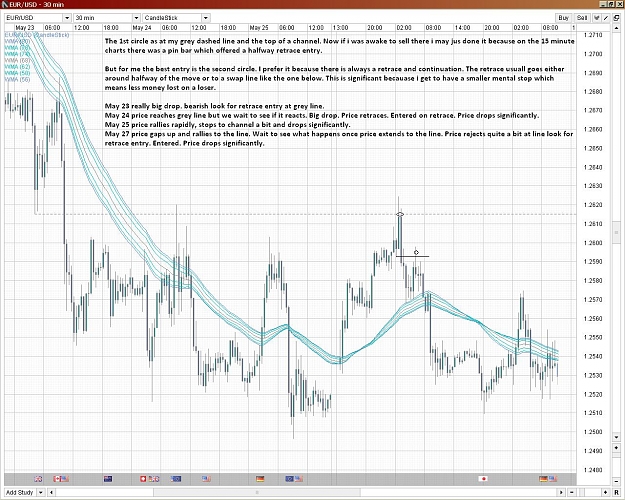The height and width of the screenshot is (500, 625).
Task: Select the line drawing tool icon
Action: pos(606,18)
